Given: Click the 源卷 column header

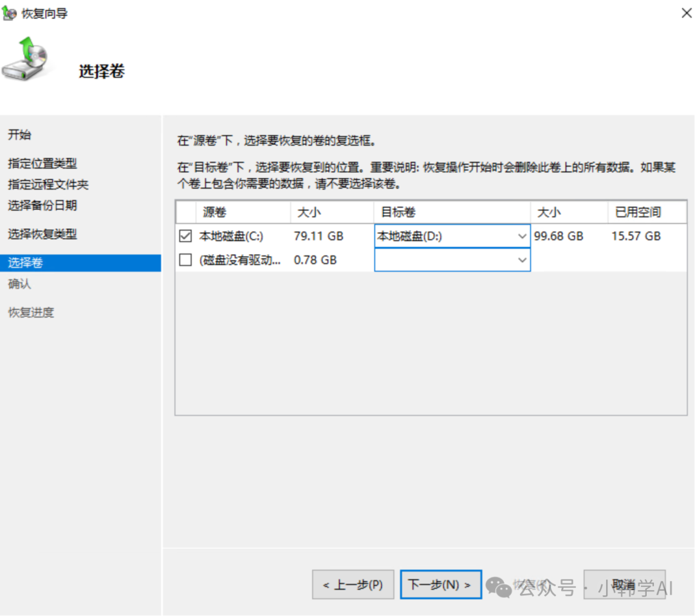Looking at the screenshot, I should pyautogui.click(x=215, y=212).
